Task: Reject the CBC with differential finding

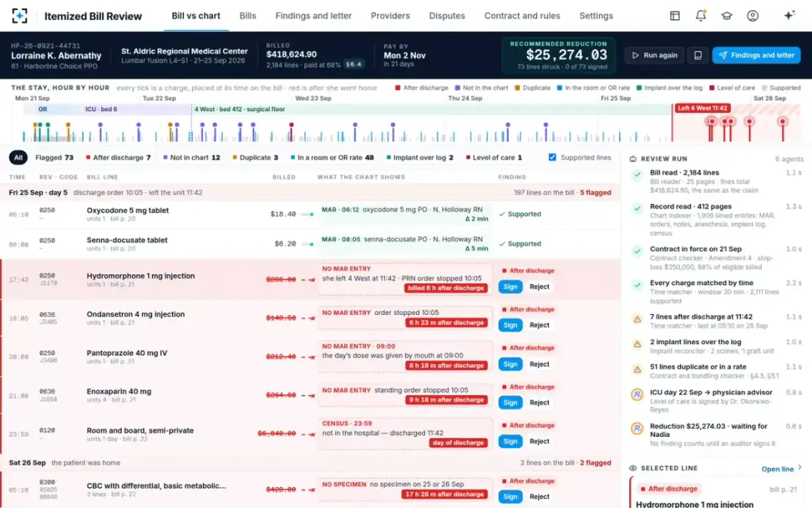Action: tap(539, 496)
